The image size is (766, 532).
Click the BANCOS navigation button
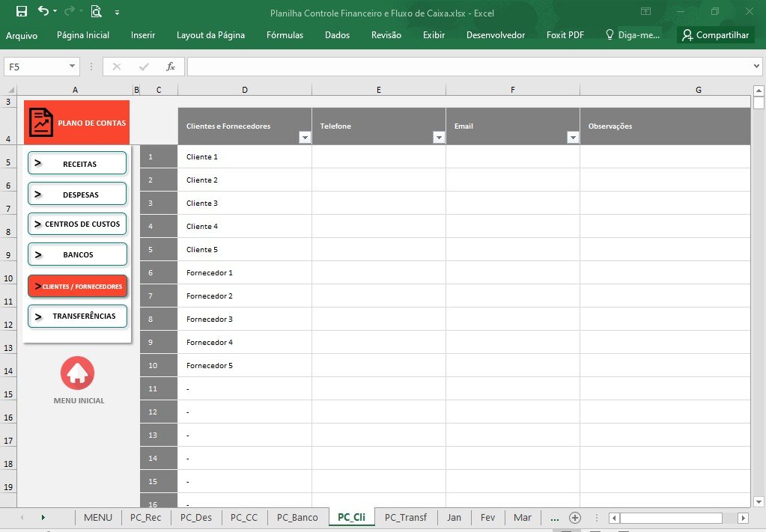click(x=77, y=254)
